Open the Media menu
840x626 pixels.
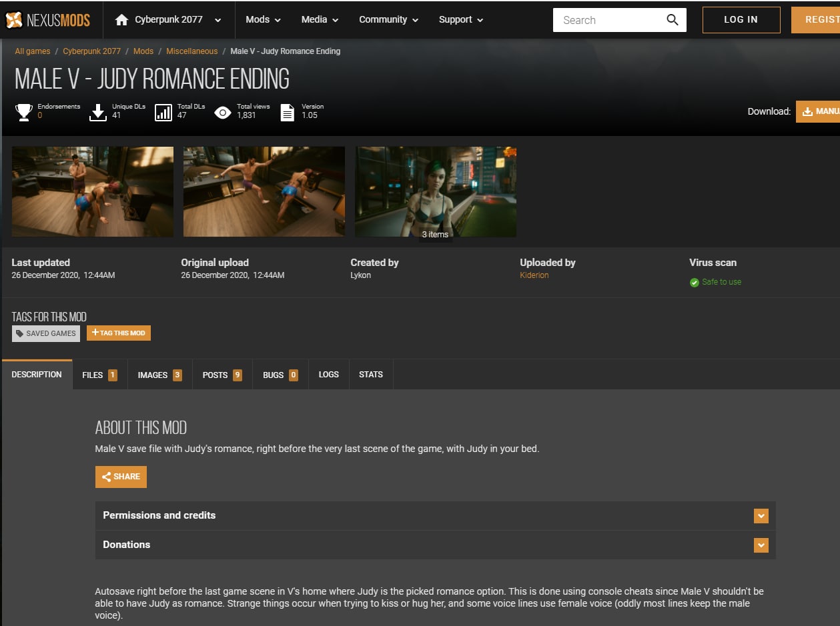tap(320, 20)
